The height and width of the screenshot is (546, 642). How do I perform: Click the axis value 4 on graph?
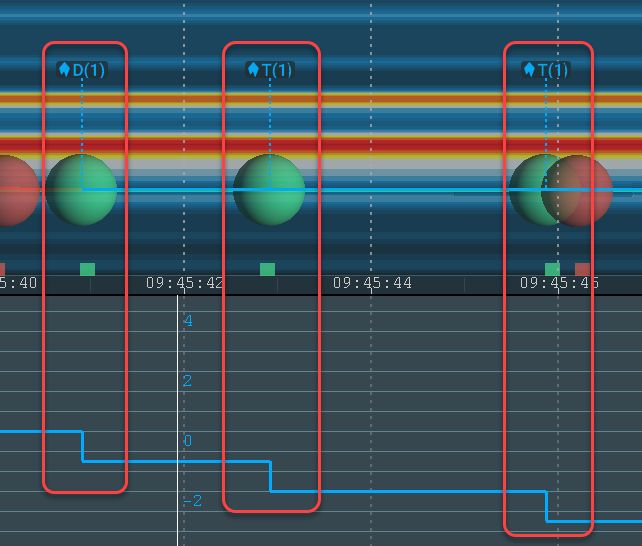[187, 321]
